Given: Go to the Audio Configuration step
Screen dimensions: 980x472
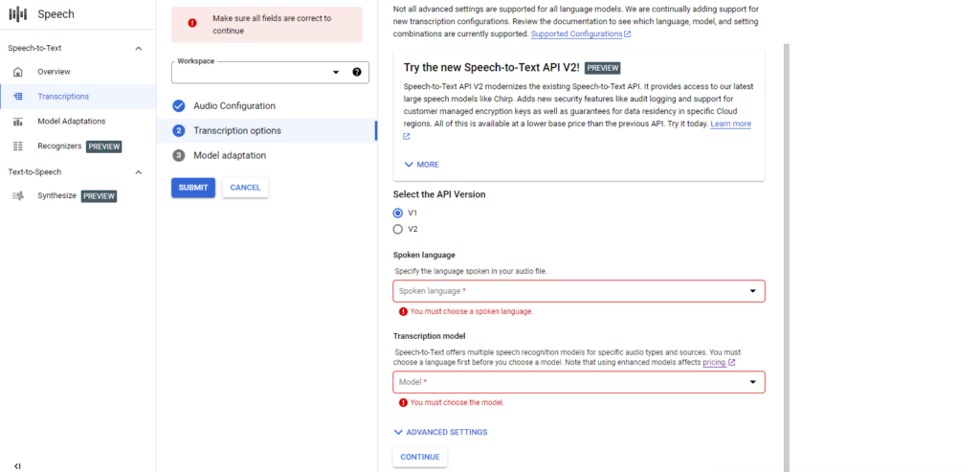Looking at the screenshot, I should [x=267, y=105].
